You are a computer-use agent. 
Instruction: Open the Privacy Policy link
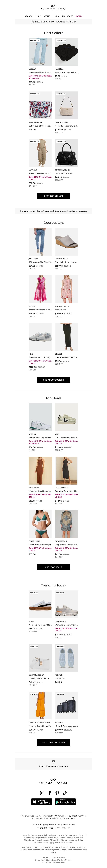pos(63,828)
